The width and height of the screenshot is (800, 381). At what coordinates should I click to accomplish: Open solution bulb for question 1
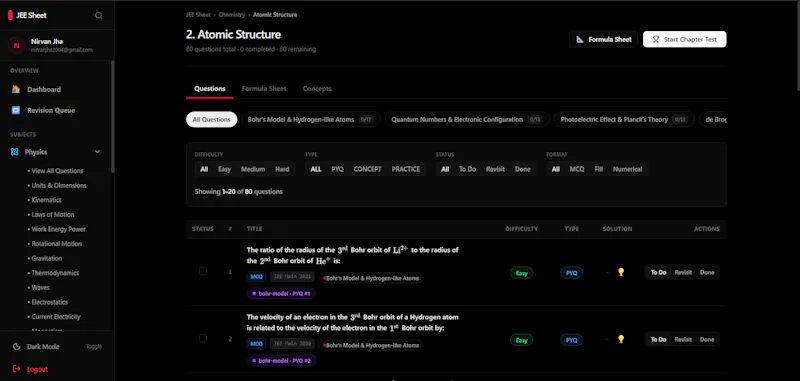(x=621, y=272)
